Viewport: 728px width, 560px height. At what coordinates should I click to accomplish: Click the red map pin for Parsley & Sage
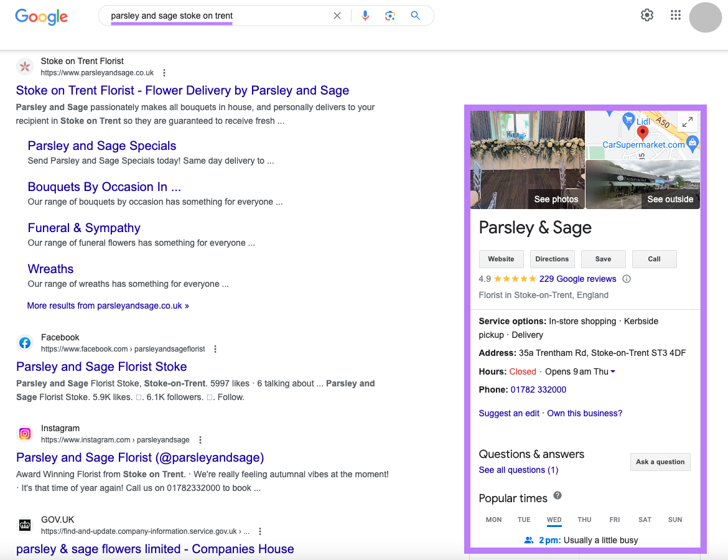point(642,134)
